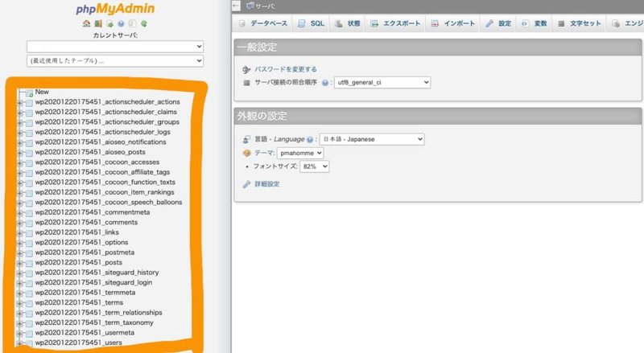Screen dimensions: 644x353
Task: Click the パスワードを変更する link
Action: point(286,69)
